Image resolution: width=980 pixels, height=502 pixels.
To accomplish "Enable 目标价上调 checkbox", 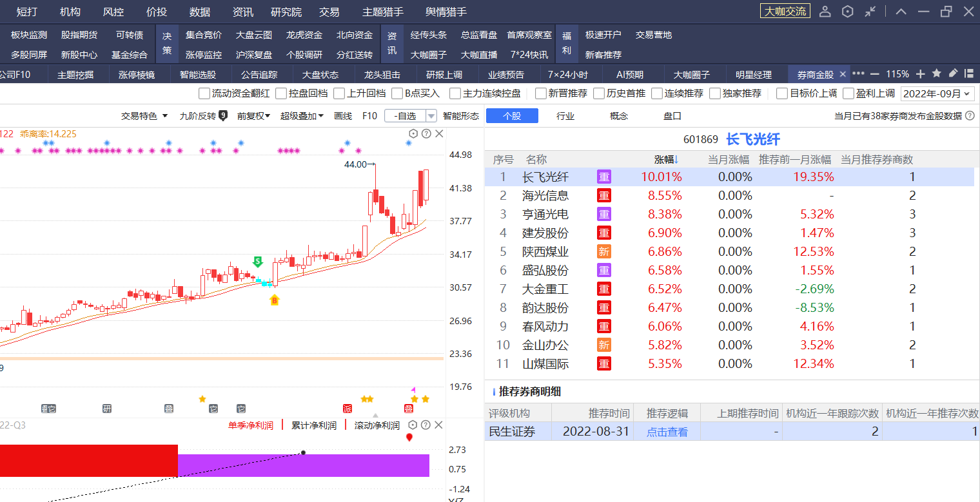I will tap(782, 93).
